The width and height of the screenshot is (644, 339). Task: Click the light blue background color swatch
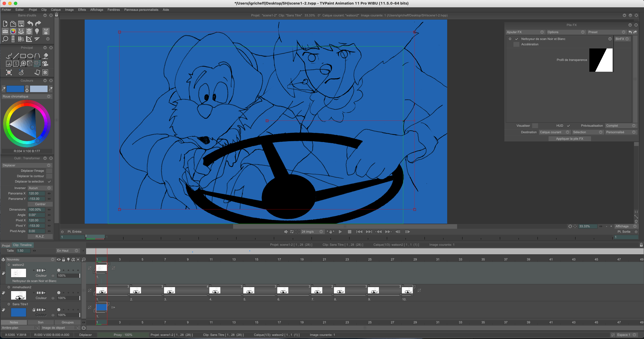(x=39, y=89)
